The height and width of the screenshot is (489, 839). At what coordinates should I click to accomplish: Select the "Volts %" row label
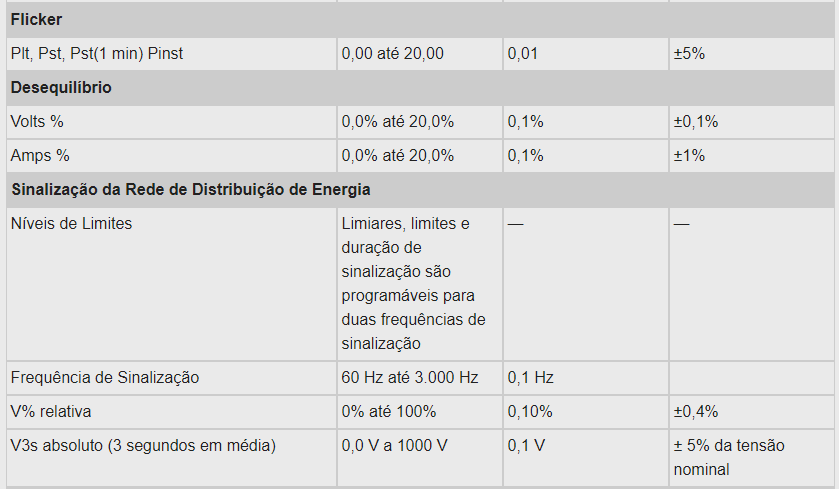point(37,122)
